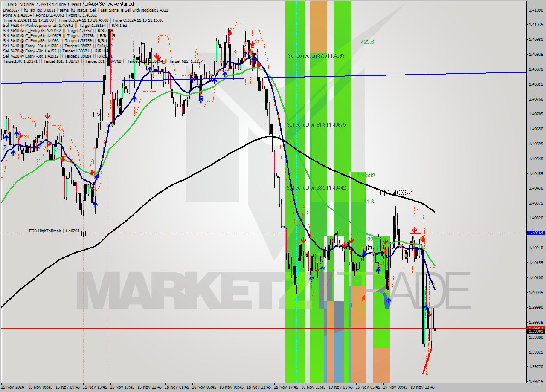The height and width of the screenshot is (392, 546).
Task: Click the 1.40815 price axis value
Action: click(x=535, y=84)
